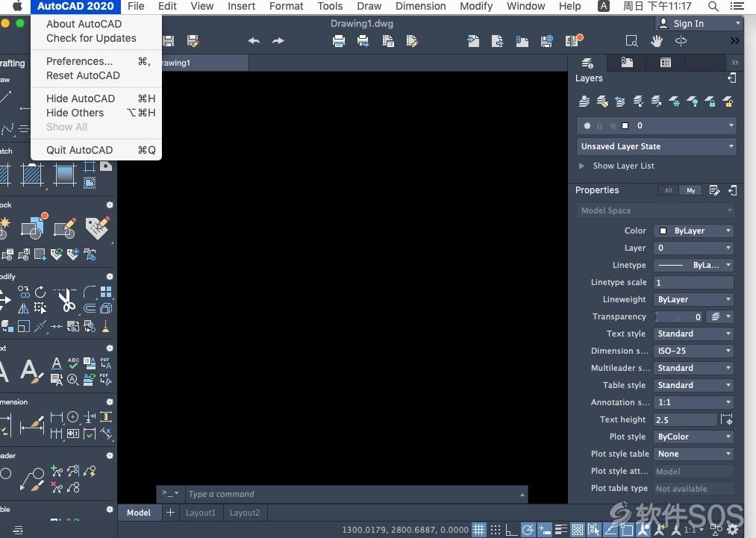Select the Mirror tool in Modify panel

[23, 308]
